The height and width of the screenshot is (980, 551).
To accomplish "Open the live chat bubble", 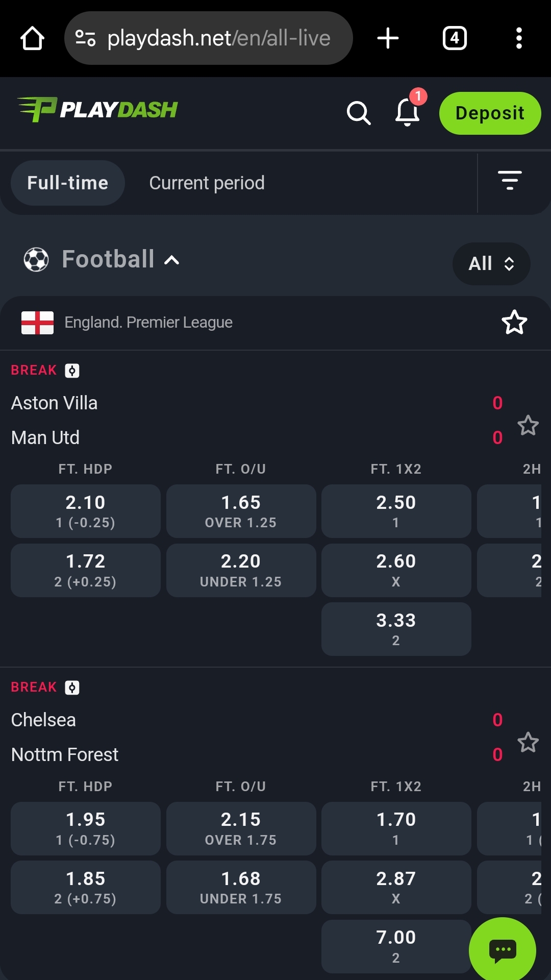I will pos(502,950).
